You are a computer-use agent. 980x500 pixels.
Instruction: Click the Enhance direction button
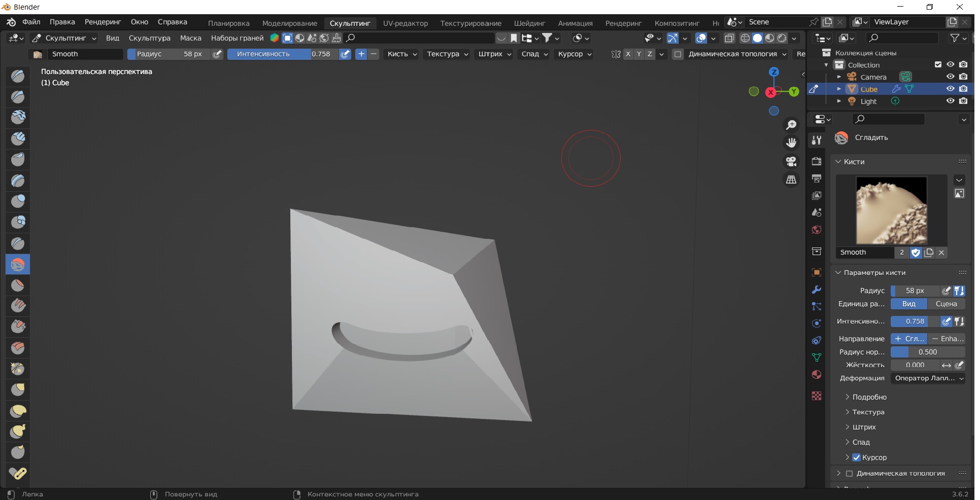(x=947, y=339)
